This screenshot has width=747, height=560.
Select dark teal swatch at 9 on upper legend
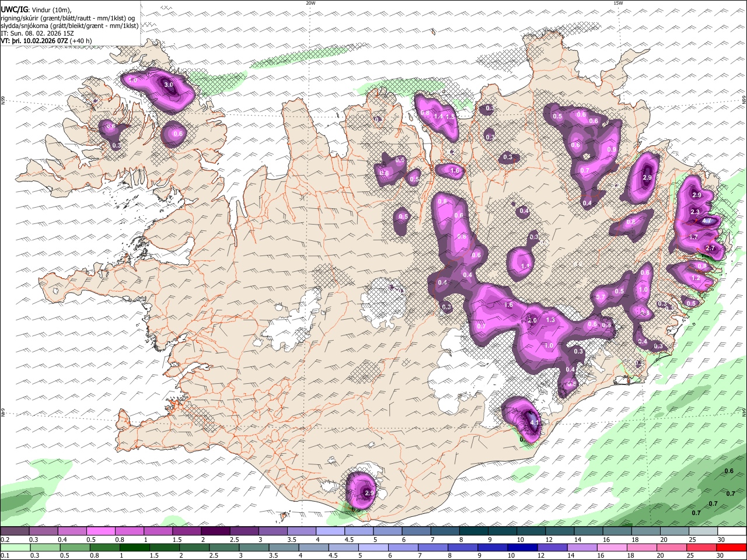point(502,531)
